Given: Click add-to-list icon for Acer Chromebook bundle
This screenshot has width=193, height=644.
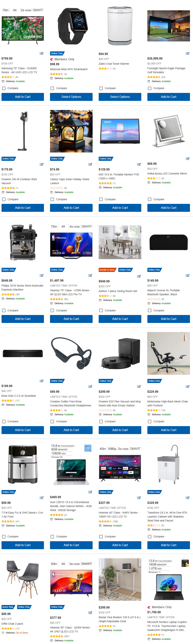Looking at the screenshot, I should point(90,492).
